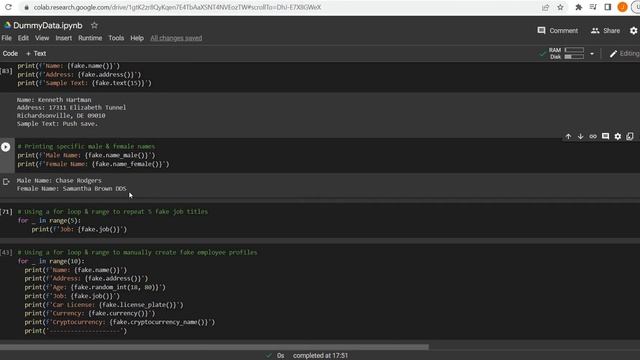Viewport: 640px width, 360px height.
Task: Click the fake.cryptocurrency_name() line
Action: point(120,322)
